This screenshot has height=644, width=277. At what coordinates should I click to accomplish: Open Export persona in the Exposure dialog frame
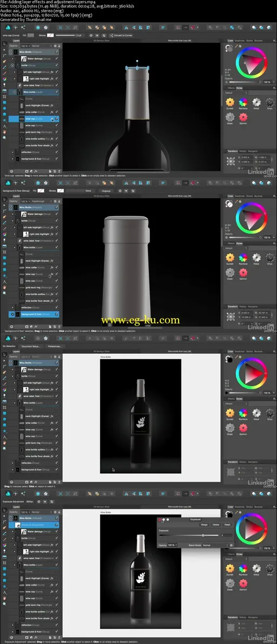tap(23, 493)
